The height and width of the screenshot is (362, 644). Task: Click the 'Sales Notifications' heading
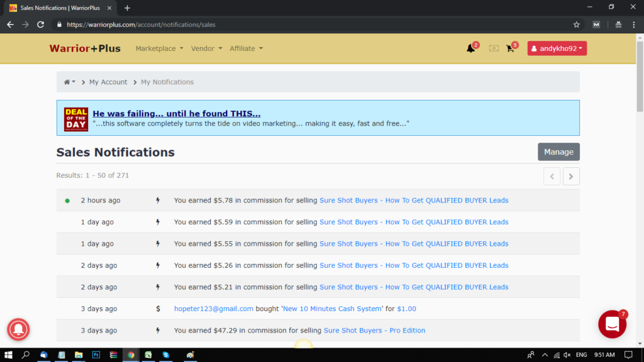[x=116, y=152]
